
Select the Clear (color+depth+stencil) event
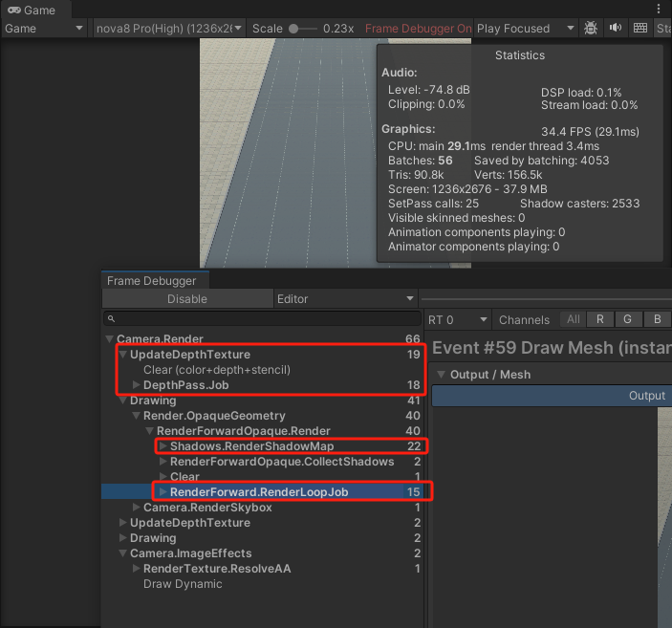262,370
